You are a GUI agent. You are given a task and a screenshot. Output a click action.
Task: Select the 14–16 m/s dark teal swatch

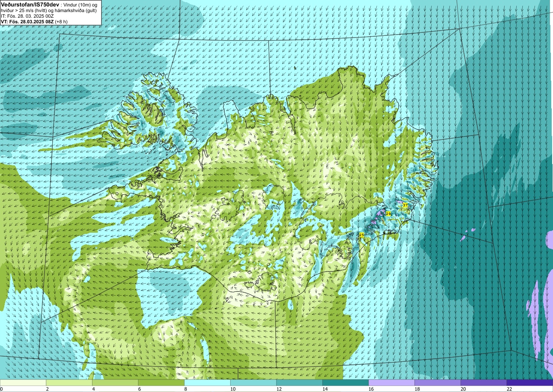[346, 383]
